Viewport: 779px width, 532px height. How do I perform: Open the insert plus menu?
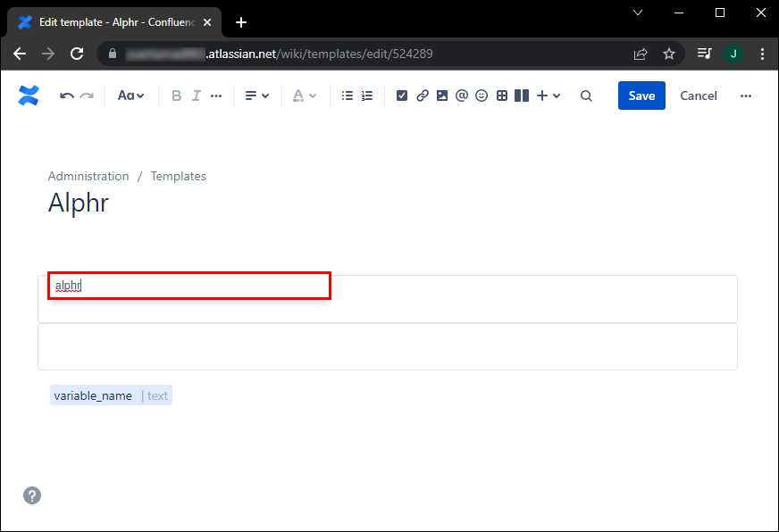[549, 96]
